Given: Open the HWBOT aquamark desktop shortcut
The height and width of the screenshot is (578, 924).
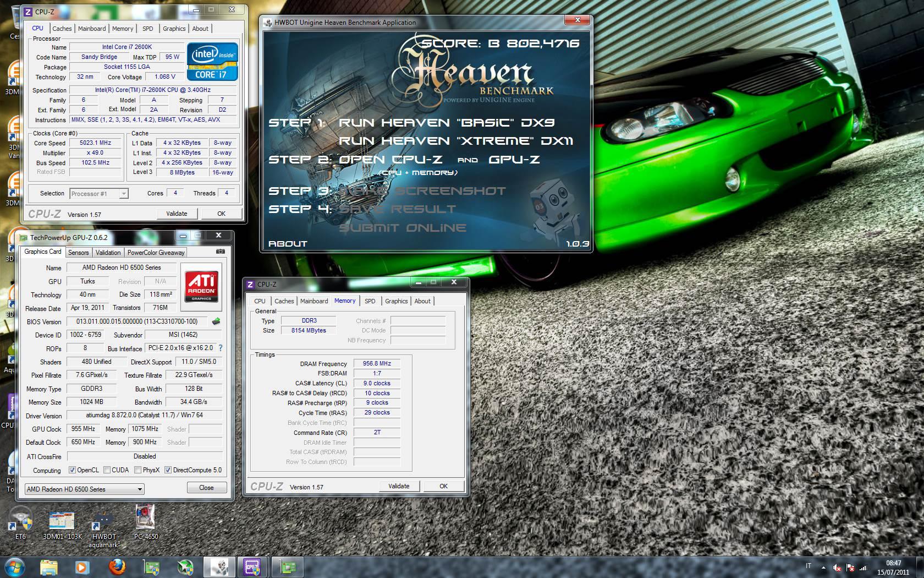Looking at the screenshot, I should pos(104,528).
